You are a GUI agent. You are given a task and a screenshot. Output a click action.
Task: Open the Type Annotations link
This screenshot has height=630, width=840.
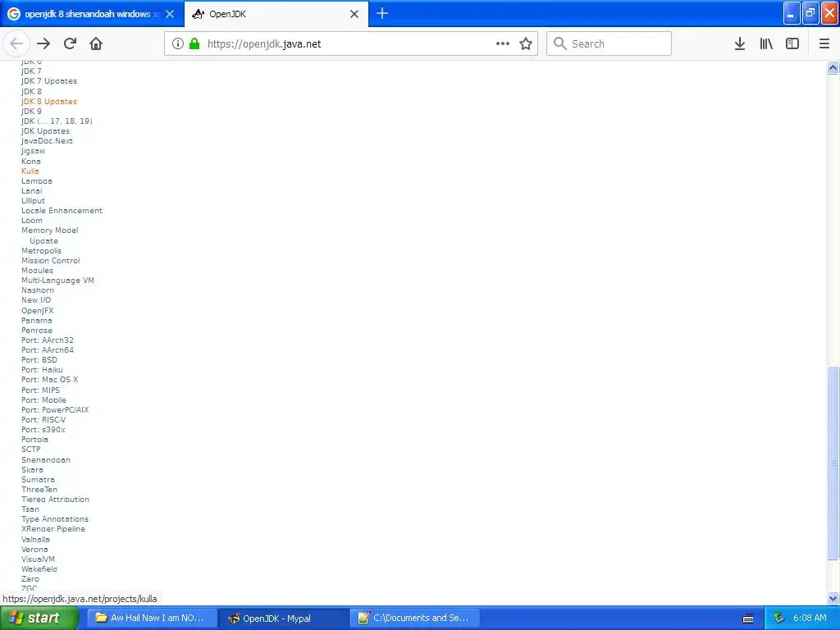tap(55, 519)
